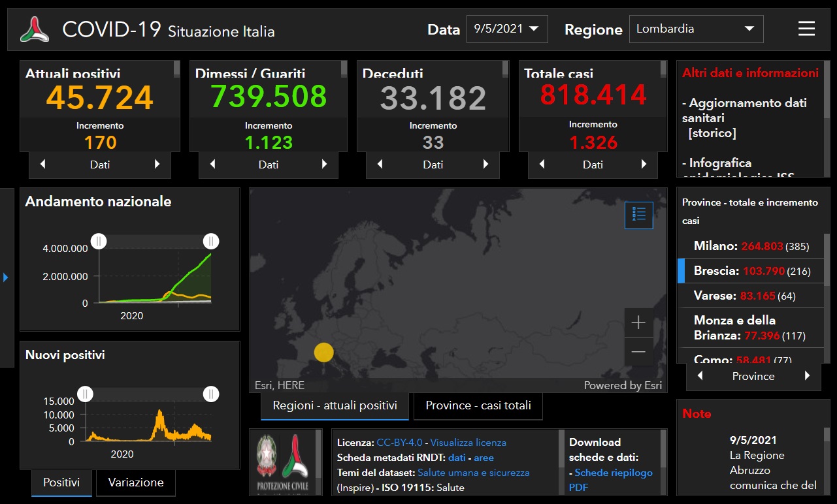Click next arrow under Attuali positivi
The height and width of the screenshot is (504, 837).
tap(157, 165)
